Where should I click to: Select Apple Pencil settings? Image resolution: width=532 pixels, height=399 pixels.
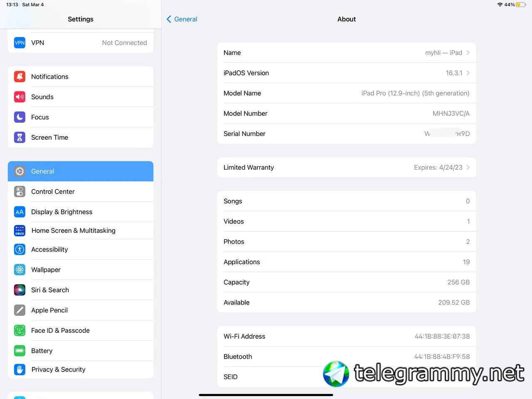pos(81,310)
